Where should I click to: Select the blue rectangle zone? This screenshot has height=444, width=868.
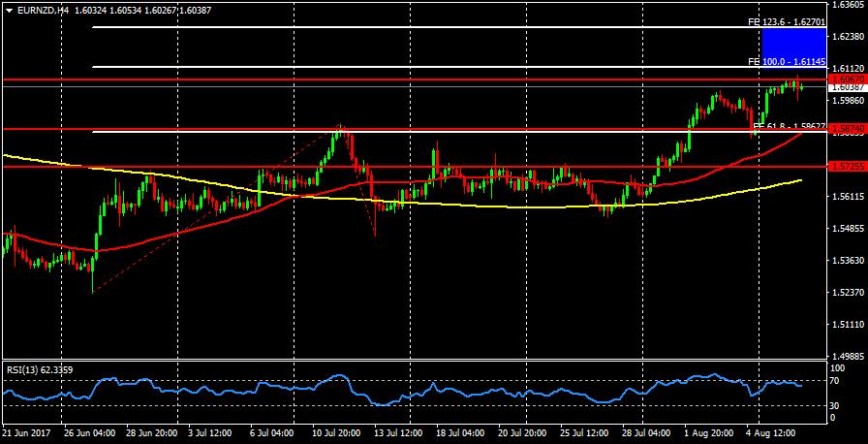click(793, 47)
